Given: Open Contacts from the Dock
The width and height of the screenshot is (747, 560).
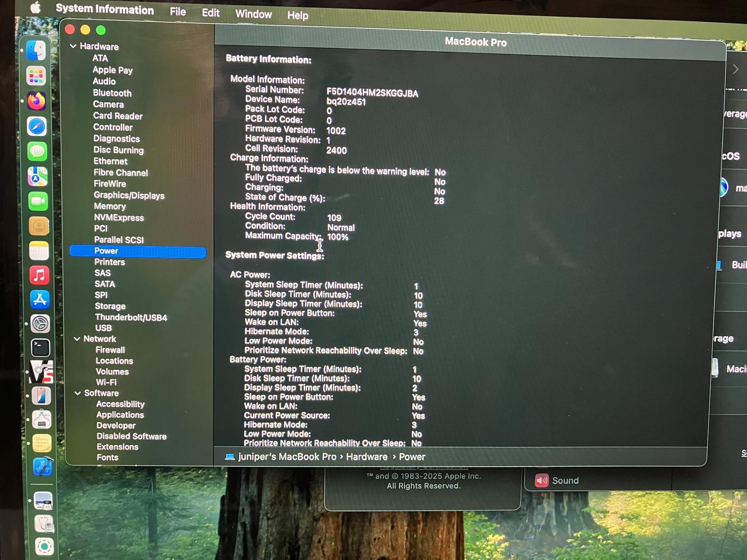Looking at the screenshot, I should pyautogui.click(x=38, y=226).
